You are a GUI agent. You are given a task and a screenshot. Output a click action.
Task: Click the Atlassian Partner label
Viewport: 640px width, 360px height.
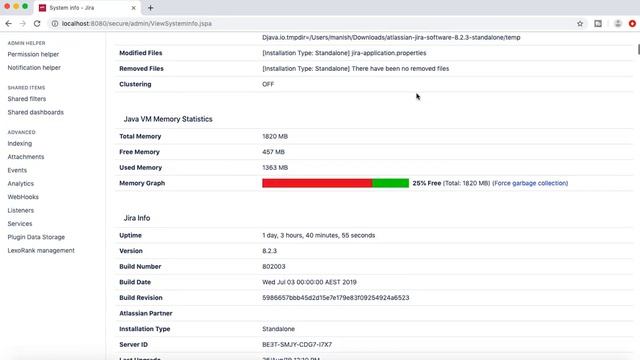[146, 313]
